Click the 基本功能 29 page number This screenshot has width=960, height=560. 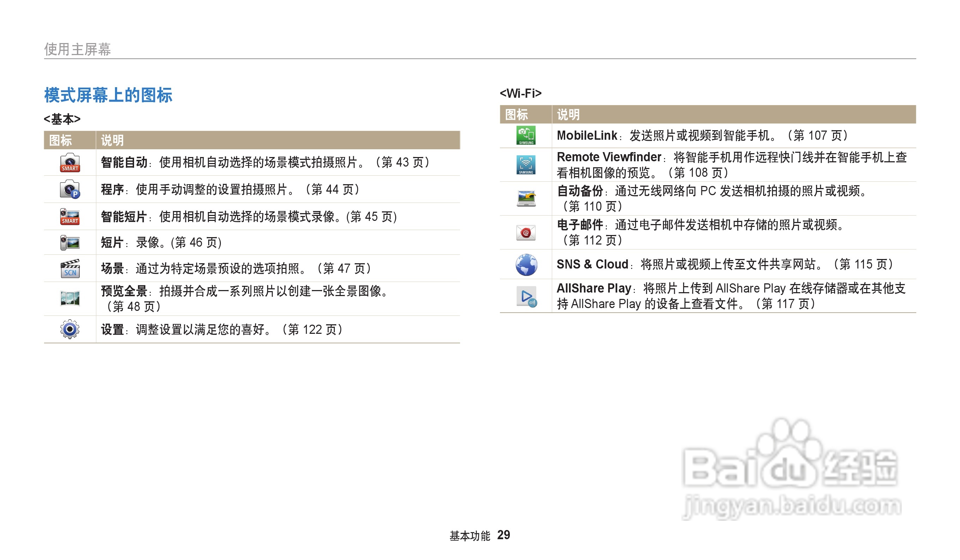[x=479, y=535]
